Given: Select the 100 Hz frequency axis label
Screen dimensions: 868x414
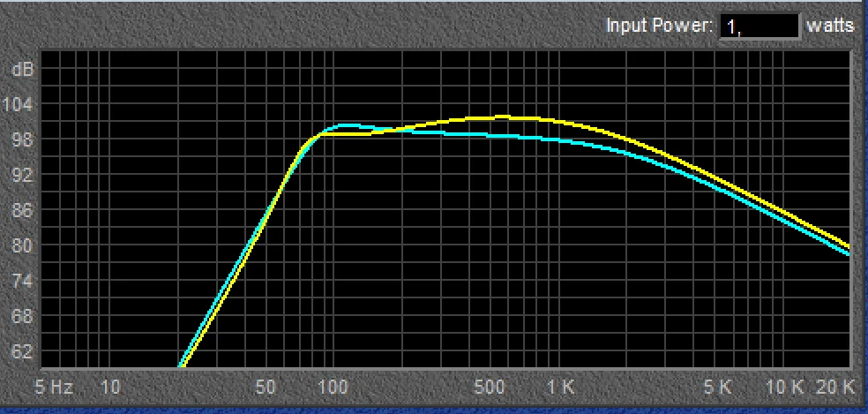Looking at the screenshot, I should pyautogui.click(x=331, y=387).
